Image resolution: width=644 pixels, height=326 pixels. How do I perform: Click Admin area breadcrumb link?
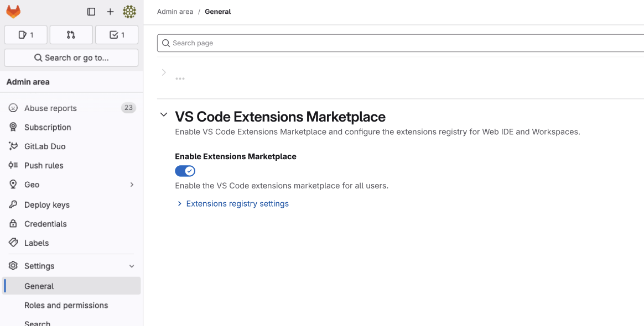(x=175, y=12)
